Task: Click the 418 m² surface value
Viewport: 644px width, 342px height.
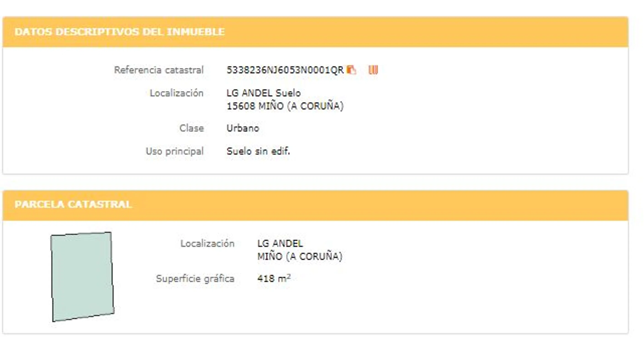Action: [274, 278]
